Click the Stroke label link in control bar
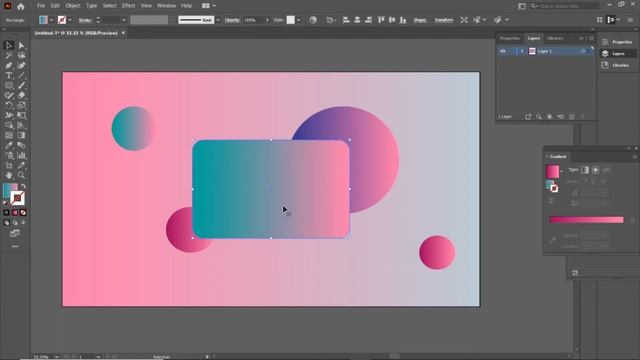Viewport: 640px width, 360px height. (85, 20)
